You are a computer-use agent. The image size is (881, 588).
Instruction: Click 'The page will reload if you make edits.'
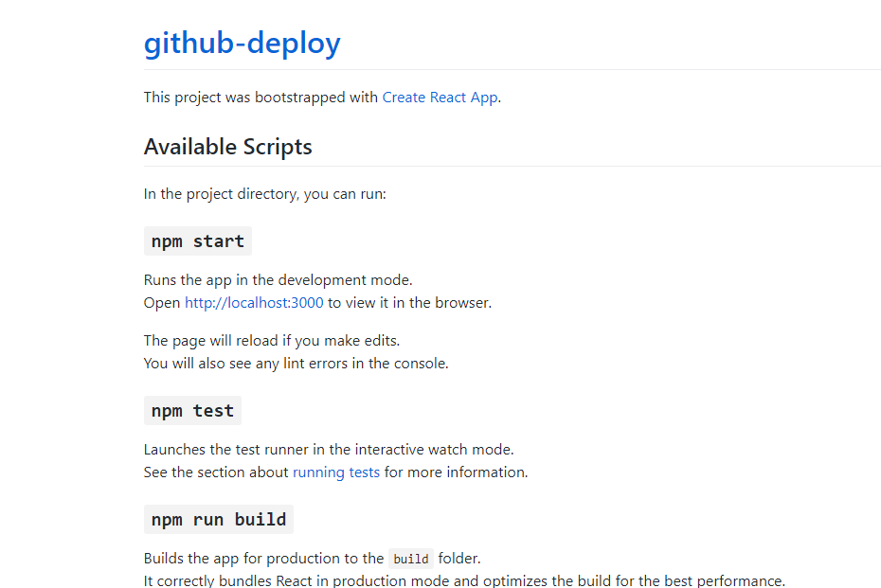click(272, 340)
